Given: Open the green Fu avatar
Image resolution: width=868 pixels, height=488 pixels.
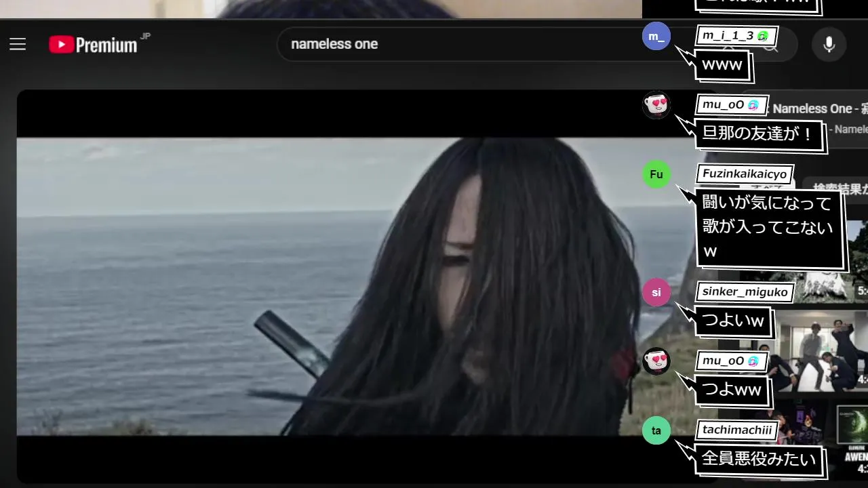Looking at the screenshot, I should tap(656, 174).
